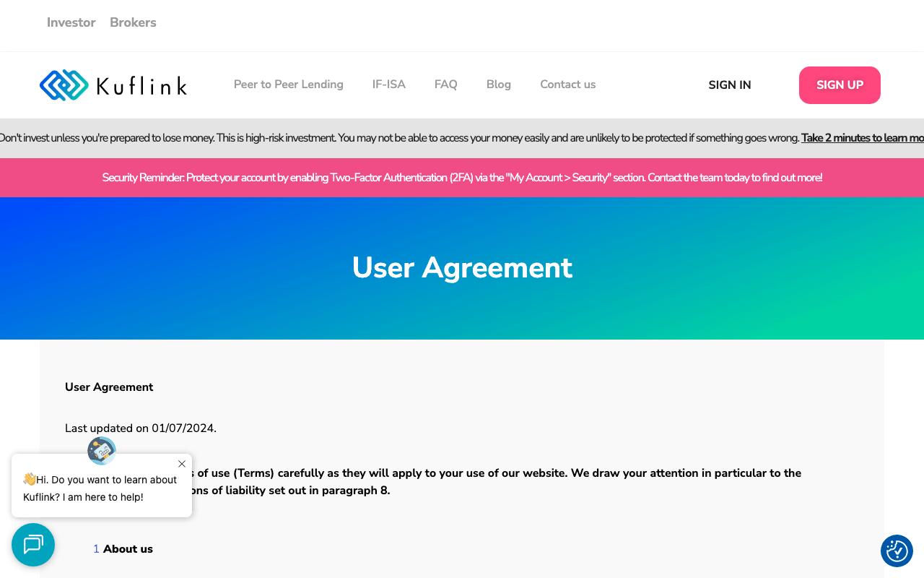Open the FAQ page from navigation
This screenshot has width=924, height=578.
(445, 85)
